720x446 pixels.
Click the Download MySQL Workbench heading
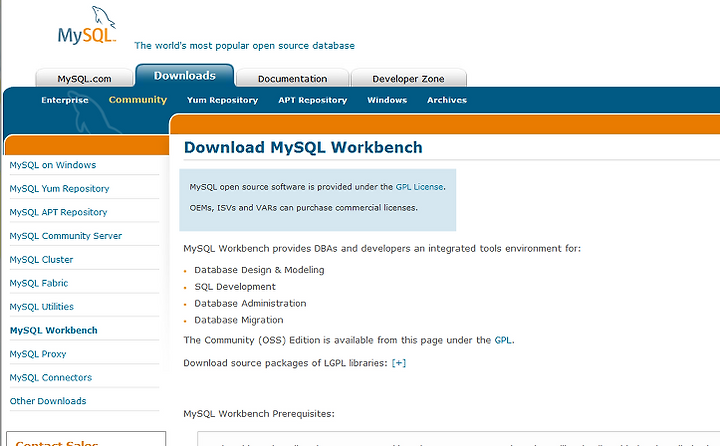click(x=303, y=147)
